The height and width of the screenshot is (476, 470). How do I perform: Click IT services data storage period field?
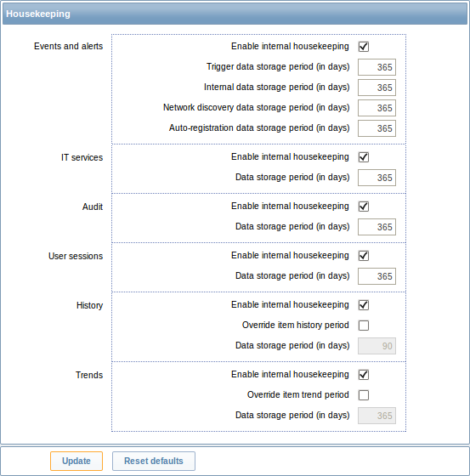tap(377, 178)
